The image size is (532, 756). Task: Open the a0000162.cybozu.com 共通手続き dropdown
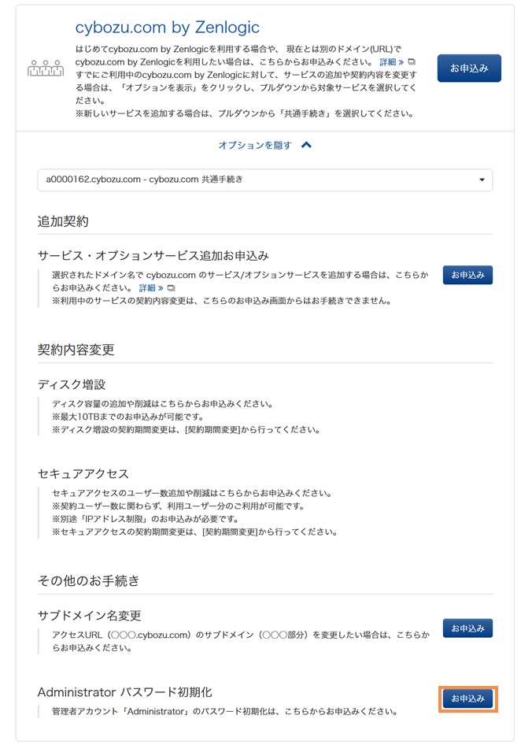coord(264,180)
